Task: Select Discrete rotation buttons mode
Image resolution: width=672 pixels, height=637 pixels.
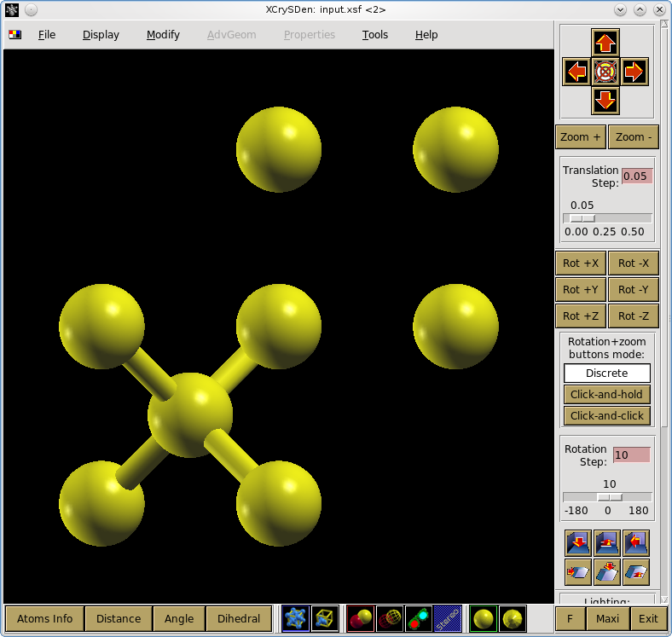Action: point(607,373)
